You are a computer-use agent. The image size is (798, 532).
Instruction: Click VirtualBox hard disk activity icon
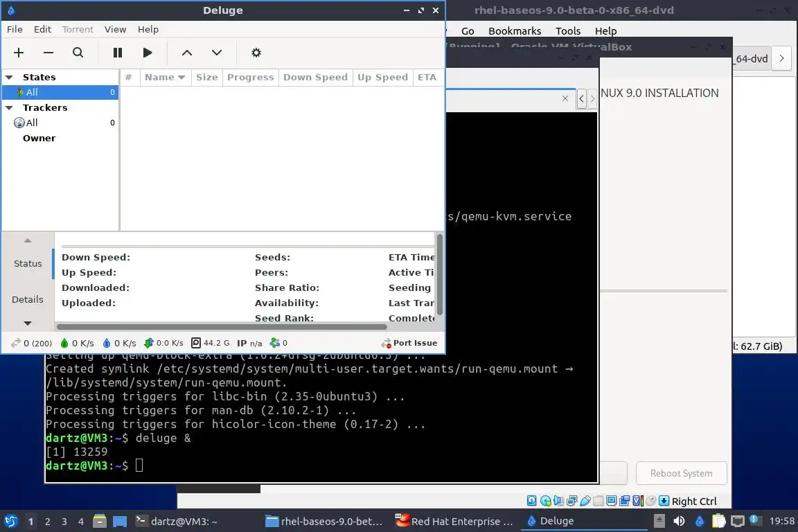532,501
